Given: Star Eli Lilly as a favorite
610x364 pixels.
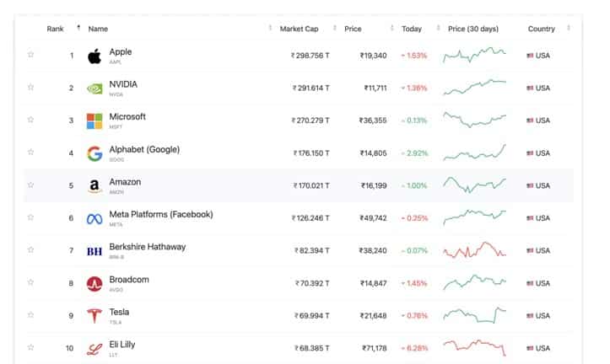Looking at the screenshot, I should click(x=30, y=347).
